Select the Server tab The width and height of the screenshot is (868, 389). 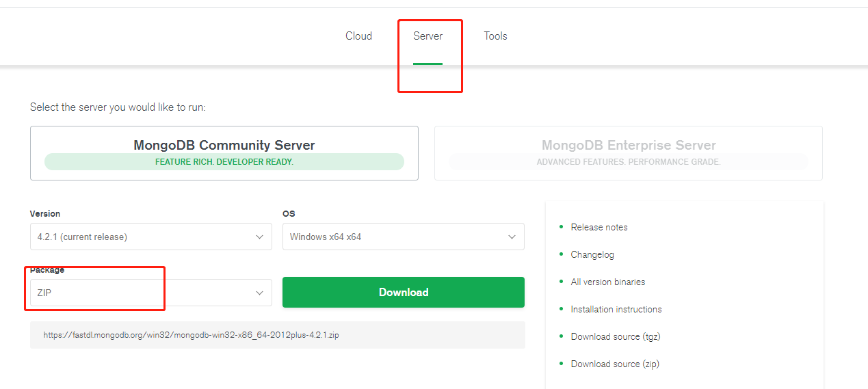[x=428, y=36]
